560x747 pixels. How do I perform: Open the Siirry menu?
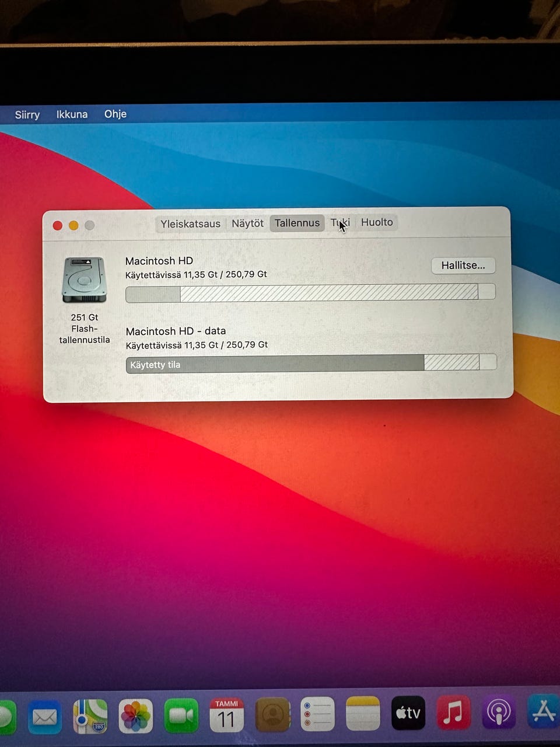click(27, 114)
